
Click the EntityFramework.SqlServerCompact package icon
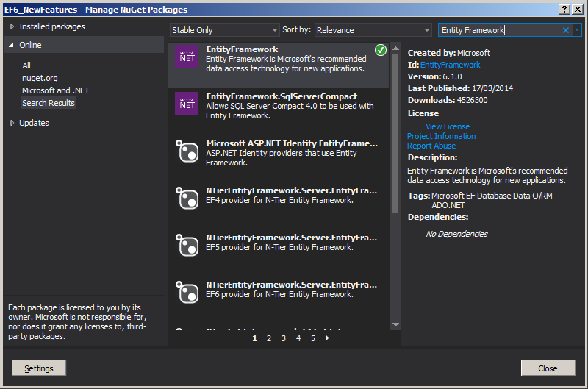186,104
